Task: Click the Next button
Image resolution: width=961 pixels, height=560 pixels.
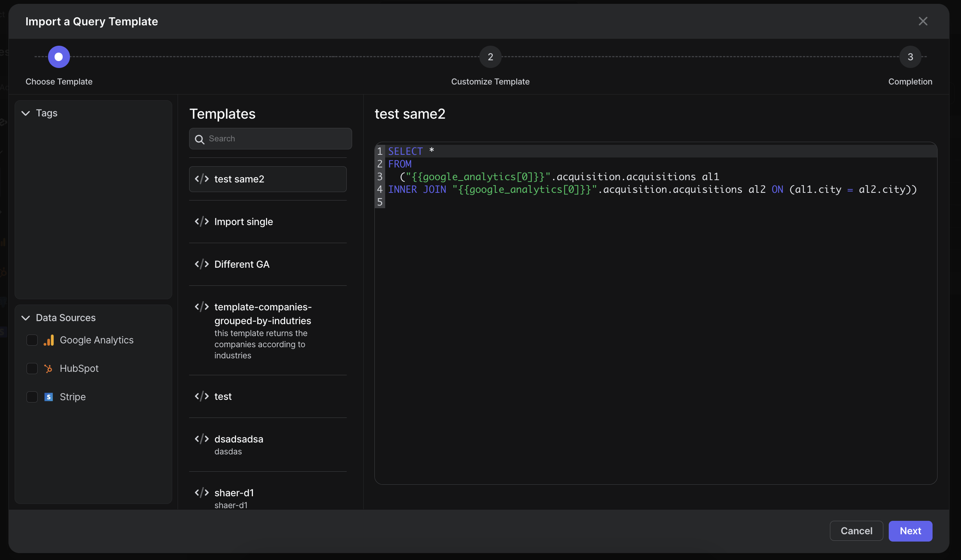Action: pos(910,531)
